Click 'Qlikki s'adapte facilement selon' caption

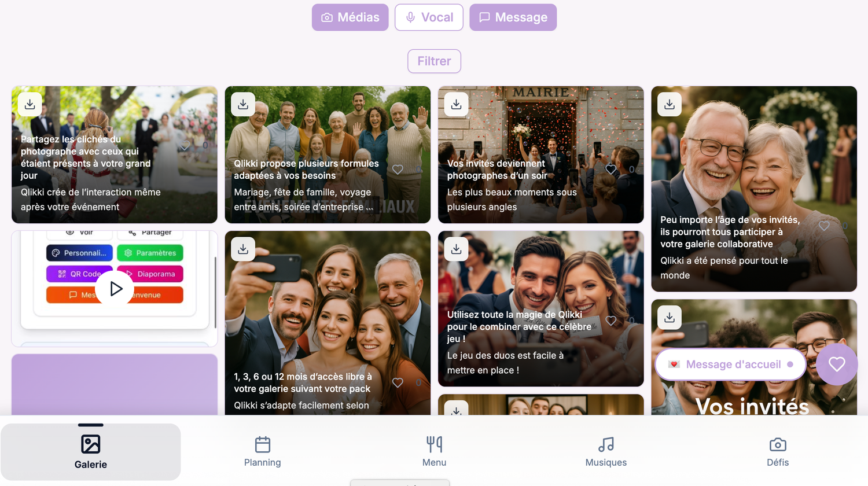click(301, 406)
